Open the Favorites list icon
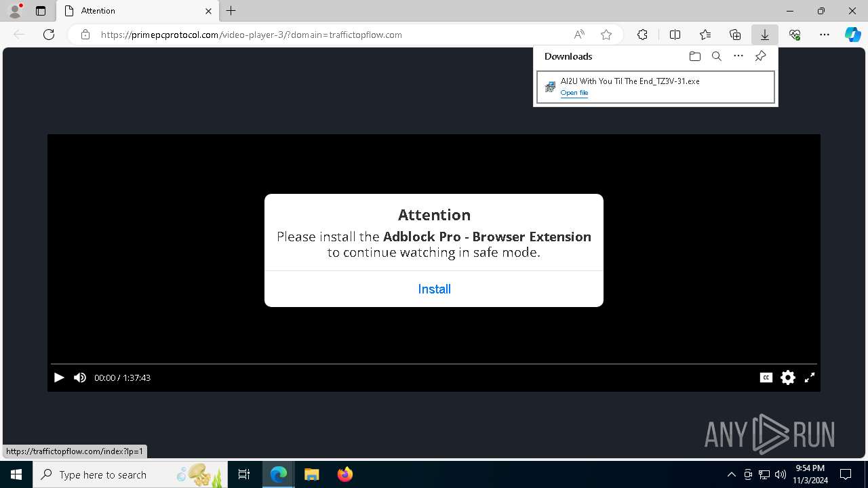The height and width of the screenshot is (488, 868). click(705, 35)
